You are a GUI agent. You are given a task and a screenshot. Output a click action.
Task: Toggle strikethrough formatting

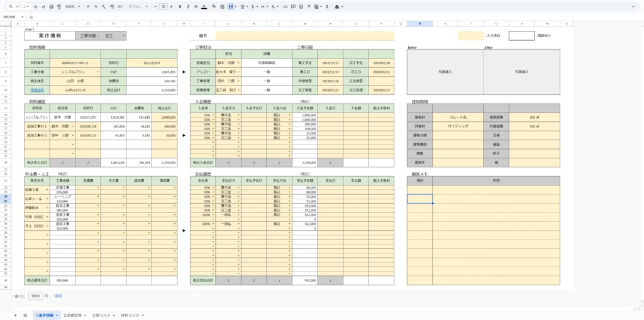[x=196, y=6]
